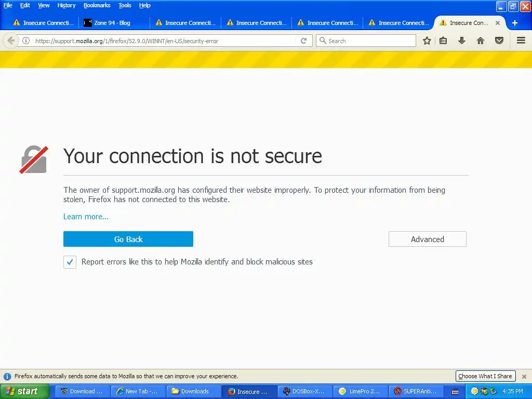Show your bookmarks list icon

pyautogui.click(x=443, y=41)
